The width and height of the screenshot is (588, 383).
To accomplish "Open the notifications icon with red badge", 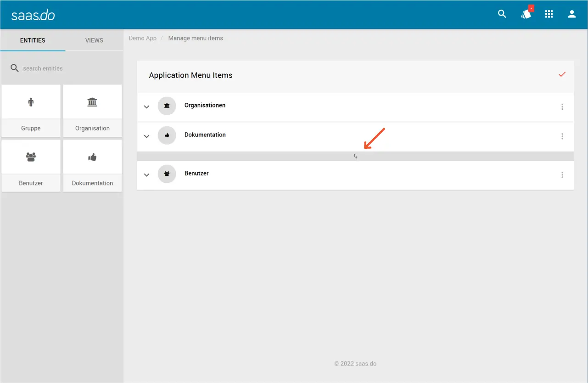I will point(526,14).
